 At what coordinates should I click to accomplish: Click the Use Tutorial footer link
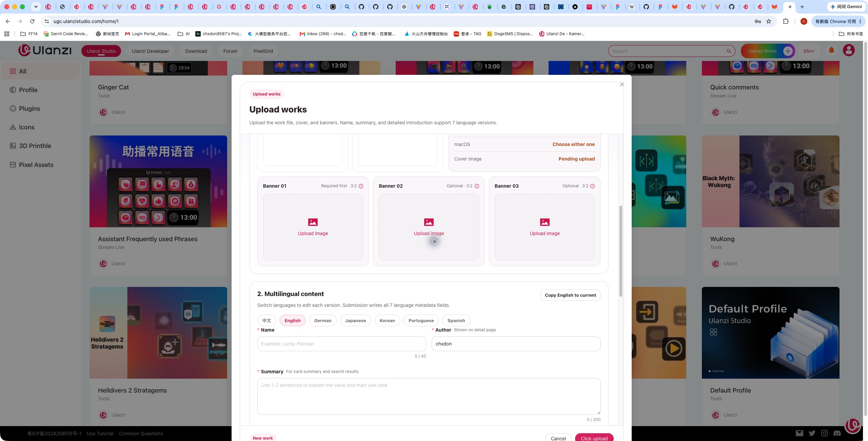click(100, 434)
